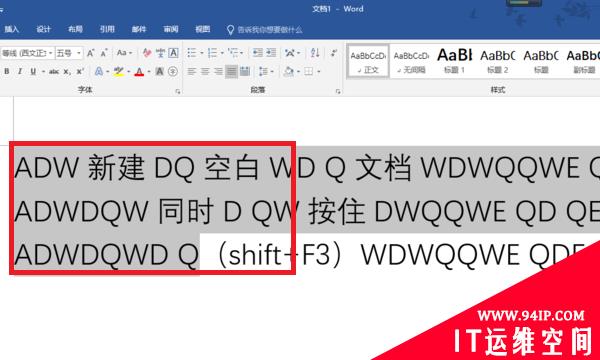Toggle Show/Hide paragraph marks

point(334,53)
